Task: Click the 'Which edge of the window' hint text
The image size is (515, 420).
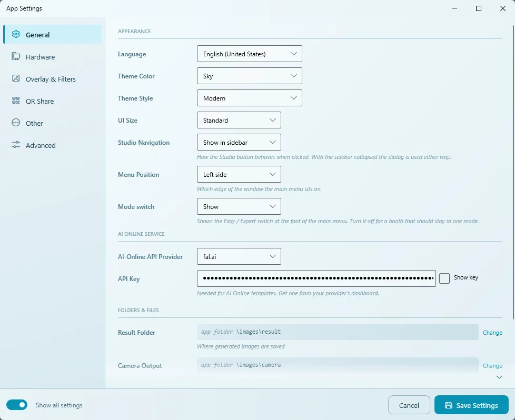Action: [259, 189]
